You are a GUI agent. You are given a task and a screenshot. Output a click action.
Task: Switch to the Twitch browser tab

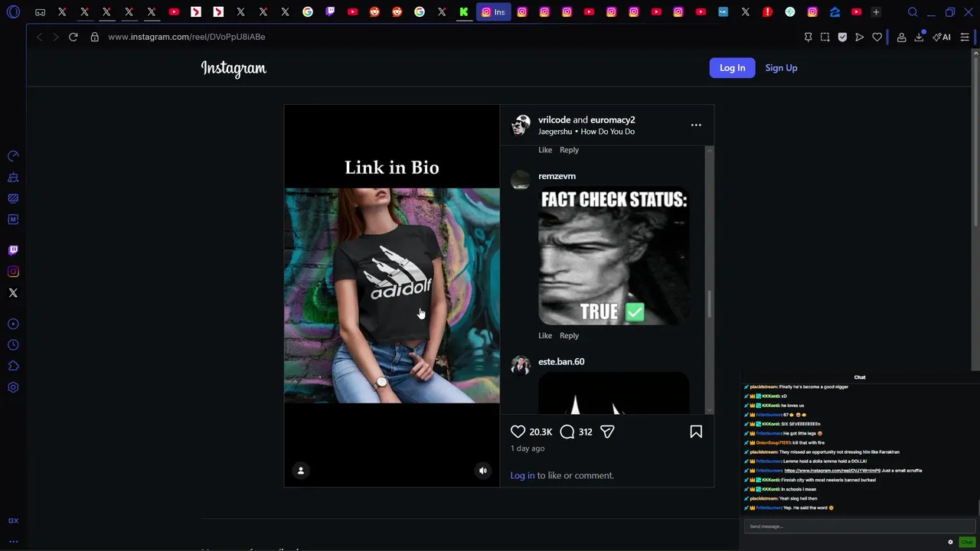pyautogui.click(x=330, y=12)
